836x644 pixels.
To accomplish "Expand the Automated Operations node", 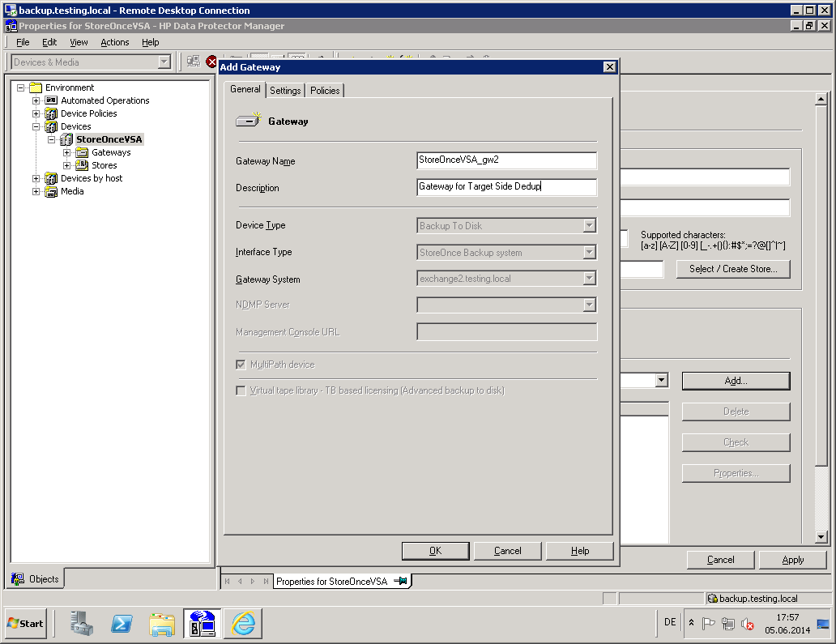I will point(36,100).
